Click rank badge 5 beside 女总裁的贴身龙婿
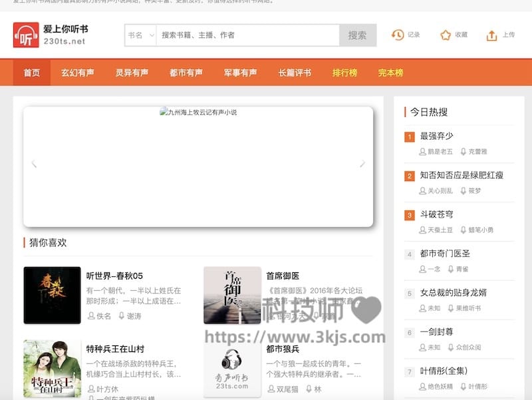532x400 pixels. coord(410,294)
